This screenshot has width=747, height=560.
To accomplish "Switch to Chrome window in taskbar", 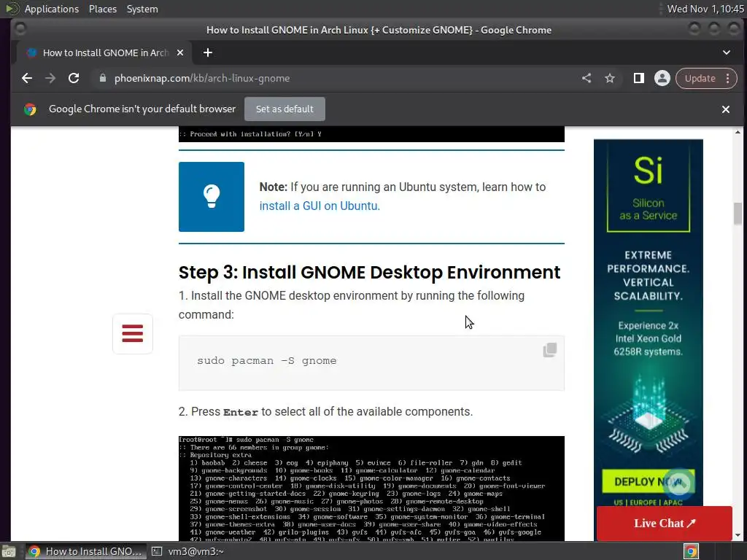I will pyautogui.click(x=86, y=551).
